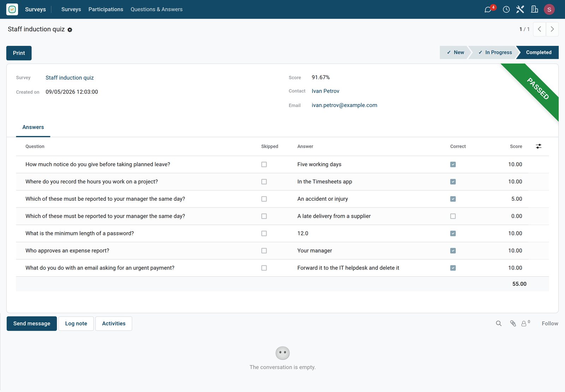Screen dimensions: 565x392
Task: Click 'What is the minimum length of a password?'
Action: 79,234
